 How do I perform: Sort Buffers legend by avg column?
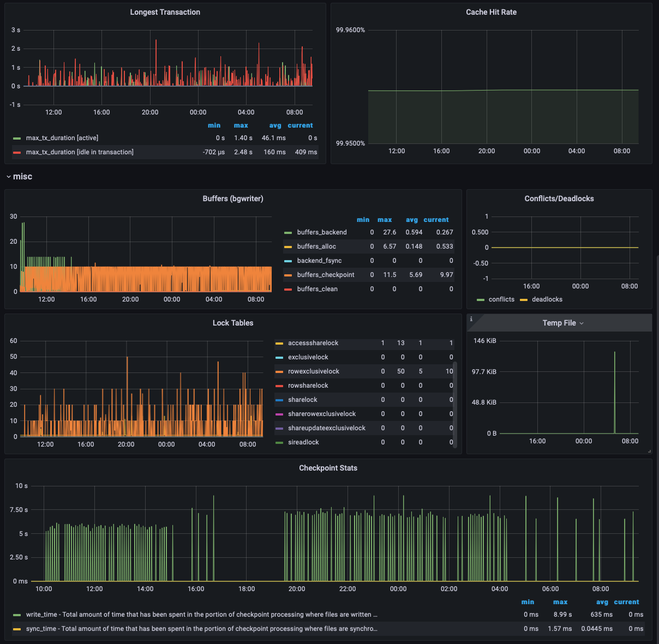click(411, 220)
